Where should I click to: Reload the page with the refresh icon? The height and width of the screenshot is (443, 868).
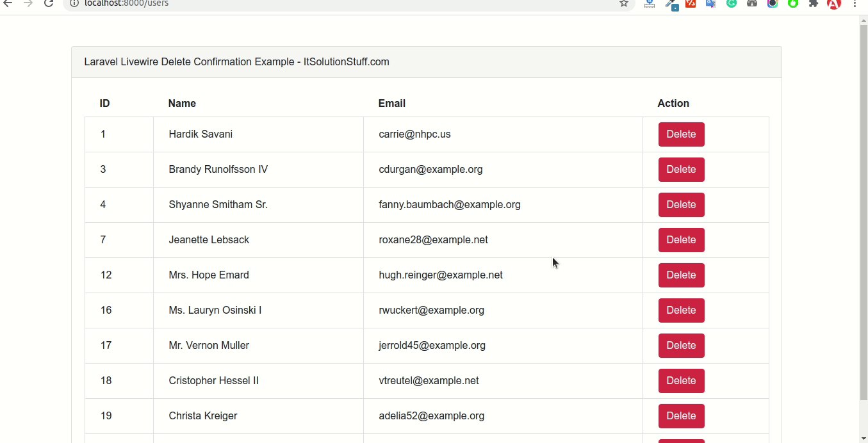click(49, 3)
